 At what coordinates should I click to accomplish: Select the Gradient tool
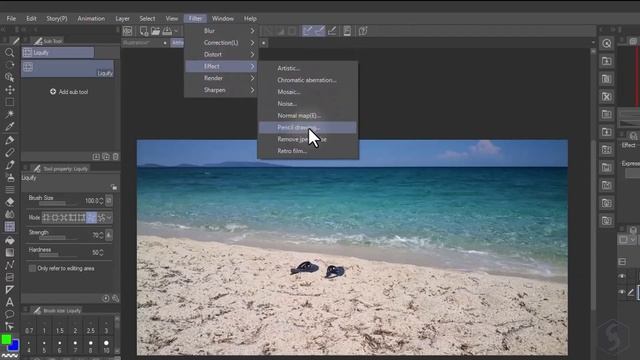(x=9, y=253)
